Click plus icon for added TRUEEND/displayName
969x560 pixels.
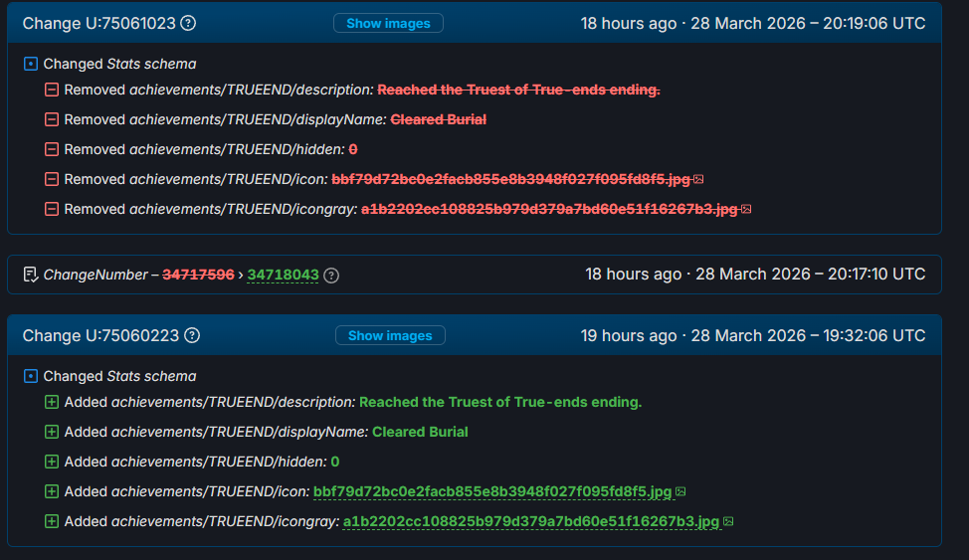(52, 432)
